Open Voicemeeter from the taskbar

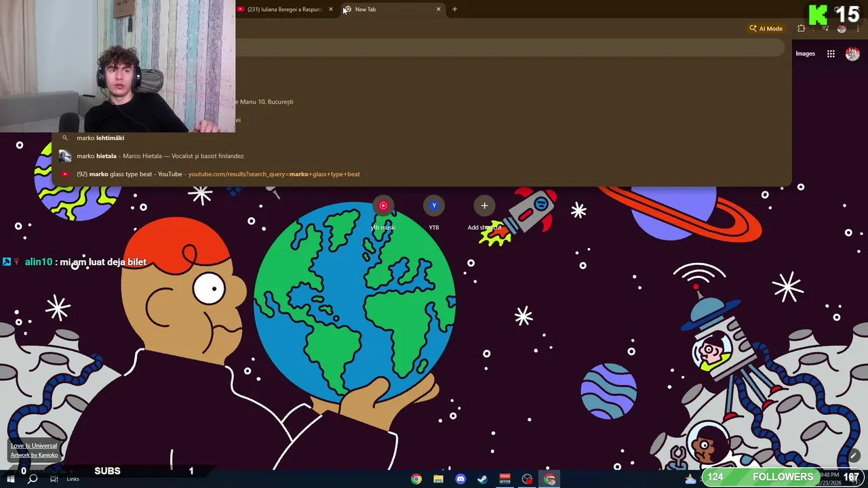click(x=505, y=479)
